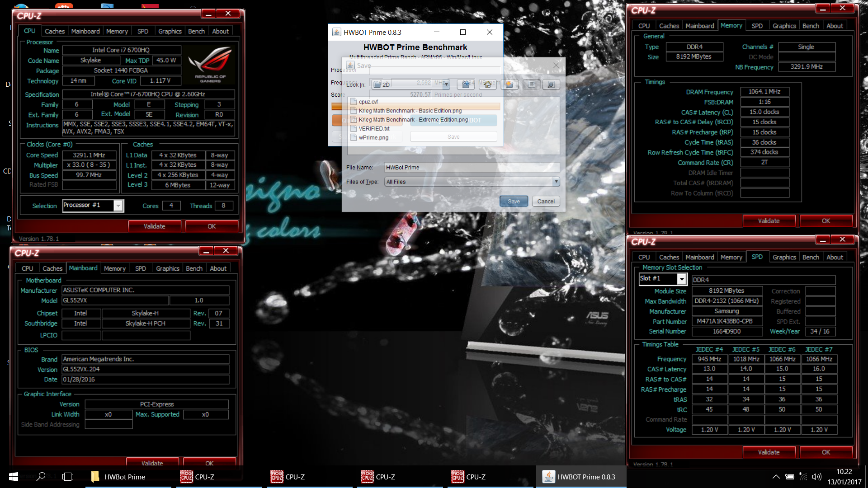Open Task View from the taskbar
The height and width of the screenshot is (488, 868).
[68, 477]
